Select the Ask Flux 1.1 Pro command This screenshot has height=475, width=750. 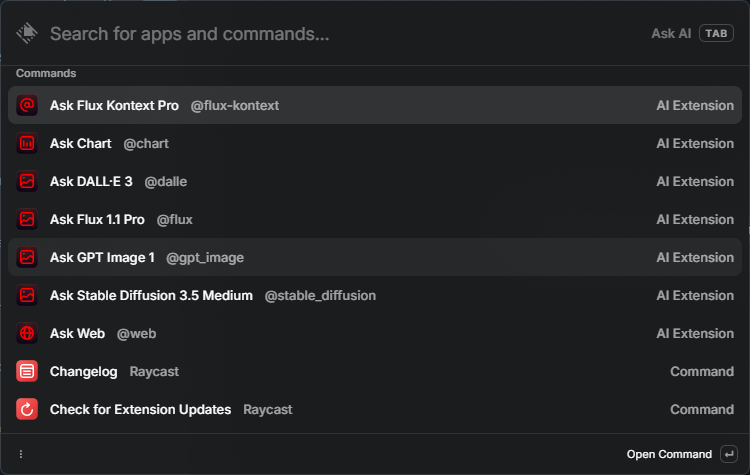(x=375, y=219)
